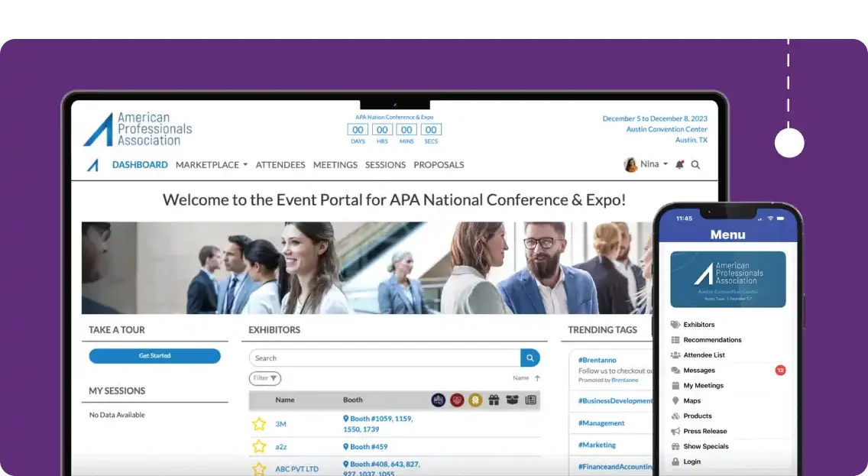
Task: Open the #Management trending tag
Action: [x=601, y=423]
